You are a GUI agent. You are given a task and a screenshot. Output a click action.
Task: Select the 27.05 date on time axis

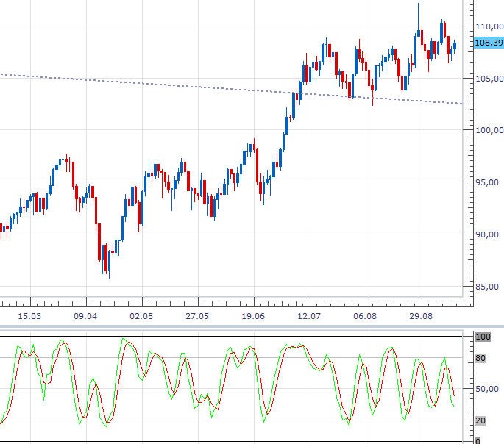pyautogui.click(x=197, y=315)
